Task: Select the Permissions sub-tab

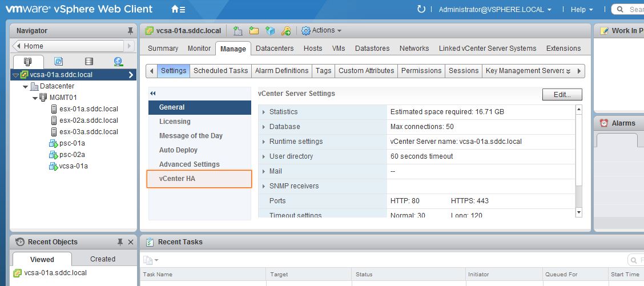Action: tap(421, 71)
